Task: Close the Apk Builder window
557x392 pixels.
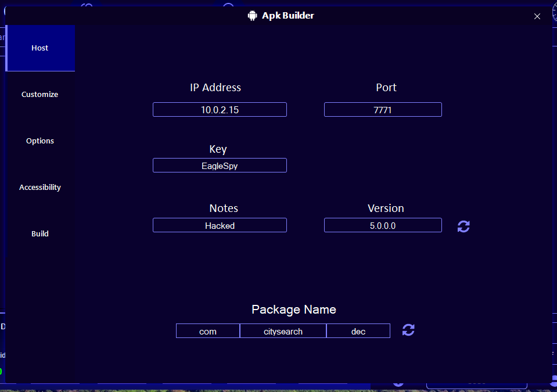Action: pyautogui.click(x=537, y=16)
